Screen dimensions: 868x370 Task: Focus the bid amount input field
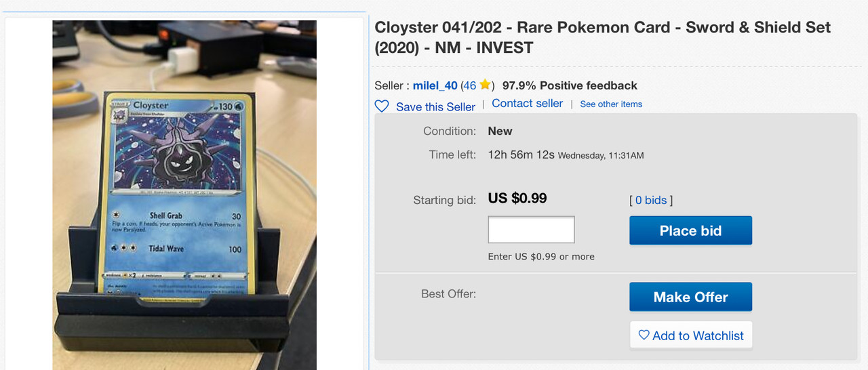coord(531,230)
